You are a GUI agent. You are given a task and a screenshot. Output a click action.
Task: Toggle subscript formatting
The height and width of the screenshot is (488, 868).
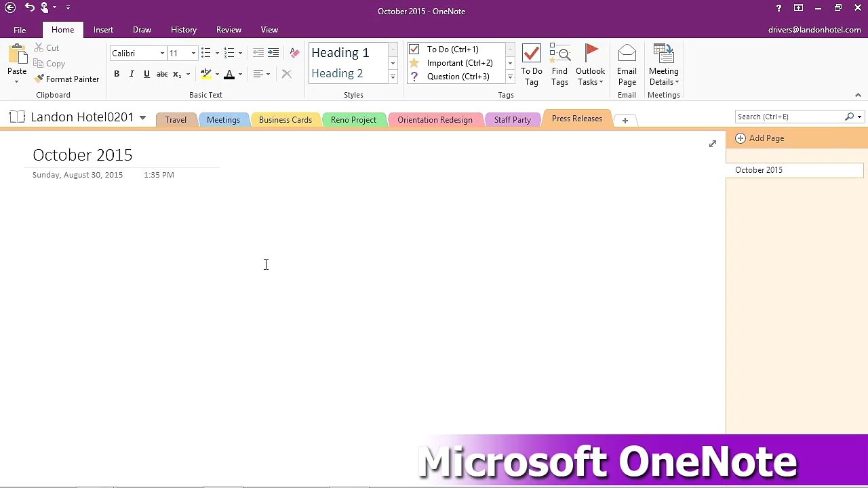pyautogui.click(x=177, y=74)
